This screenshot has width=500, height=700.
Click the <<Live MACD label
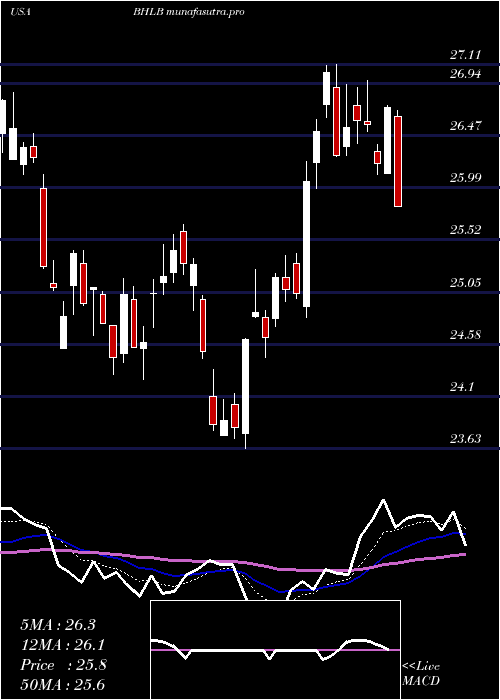point(421,674)
